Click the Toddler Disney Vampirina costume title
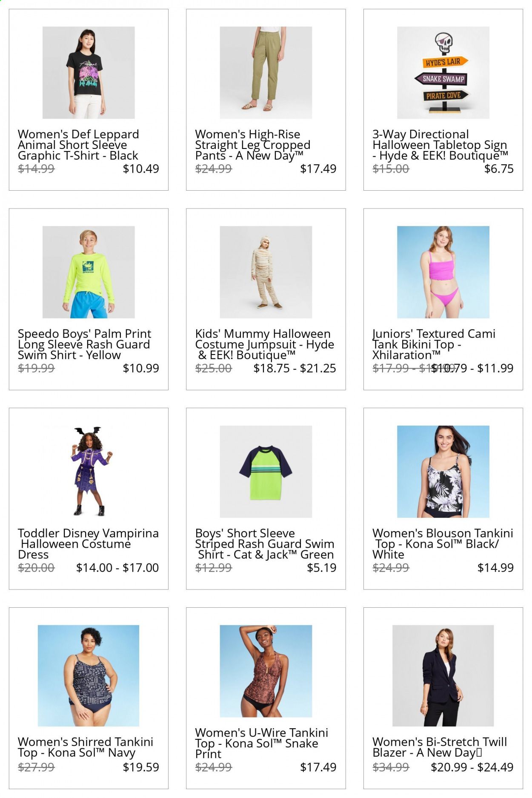This screenshot has width=532, height=798. [88, 544]
